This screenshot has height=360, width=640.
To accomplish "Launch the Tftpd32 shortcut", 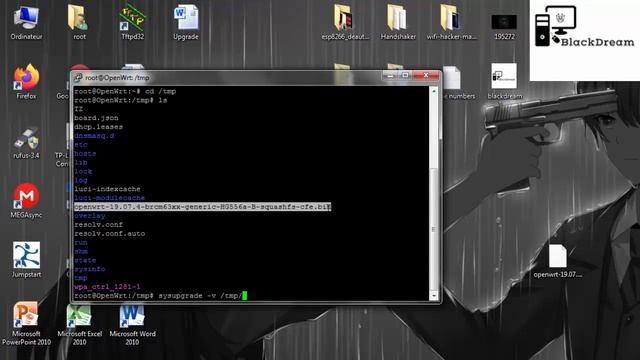I will point(132,22).
